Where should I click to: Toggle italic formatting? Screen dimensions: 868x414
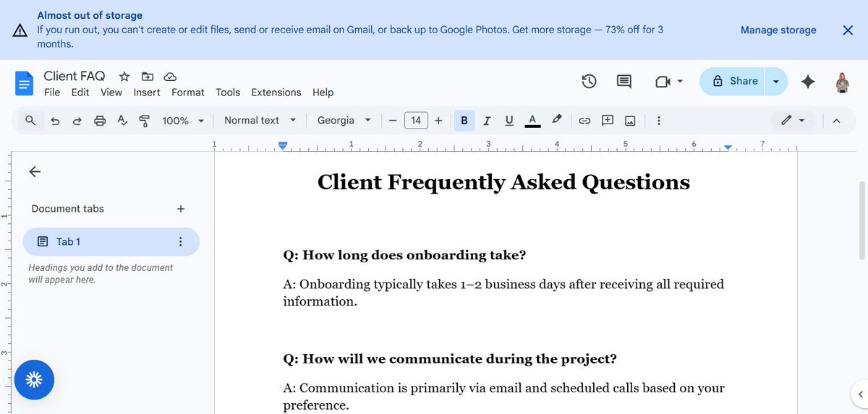point(487,121)
